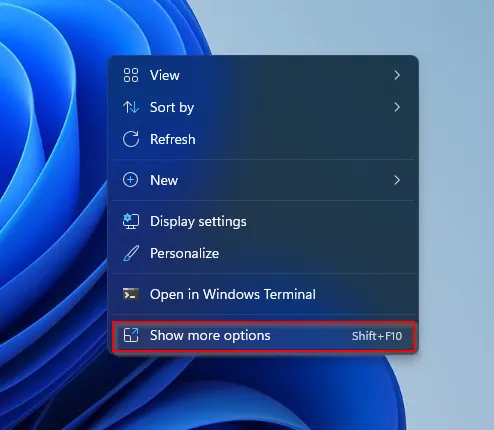This screenshot has width=494, height=430.
Task: Expand the New submenu chevron
Action: [397, 180]
